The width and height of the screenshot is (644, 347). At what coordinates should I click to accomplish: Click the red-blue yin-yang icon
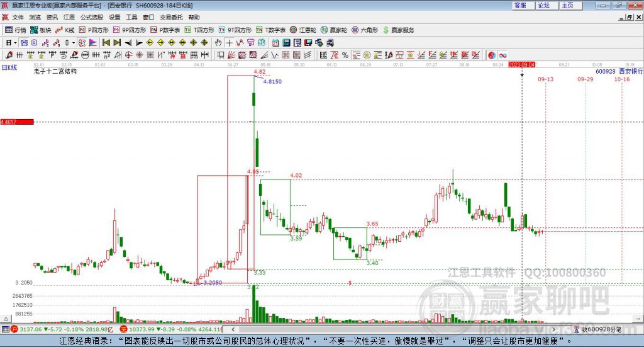pyautogui.click(x=492, y=55)
